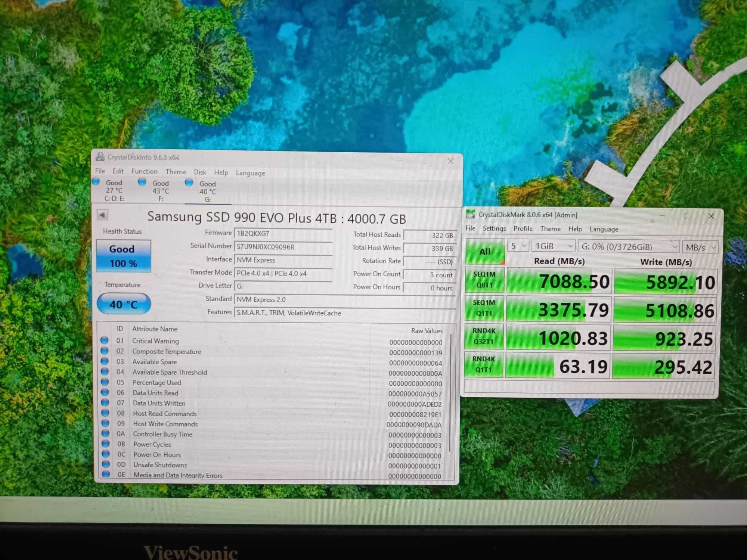Click the status orb for Critical Warning row
Viewport: 747px width, 560px height.
coord(105,340)
